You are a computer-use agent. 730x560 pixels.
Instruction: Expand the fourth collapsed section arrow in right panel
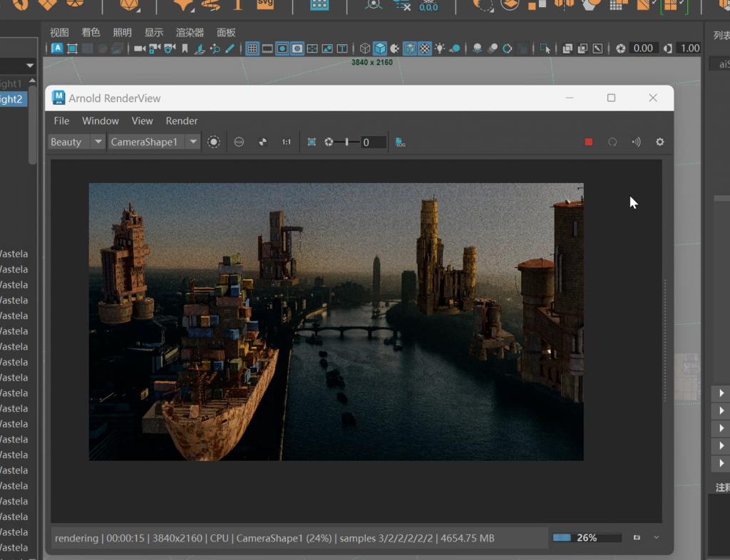721,445
